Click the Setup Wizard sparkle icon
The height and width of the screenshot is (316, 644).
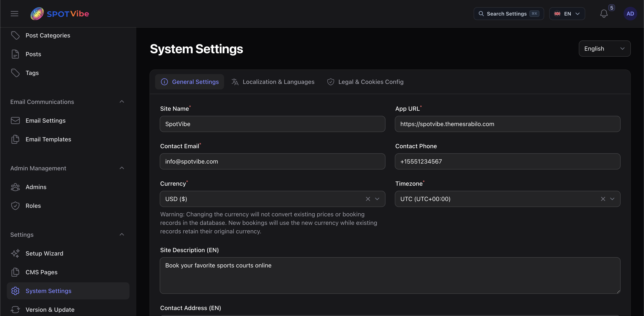click(x=15, y=253)
